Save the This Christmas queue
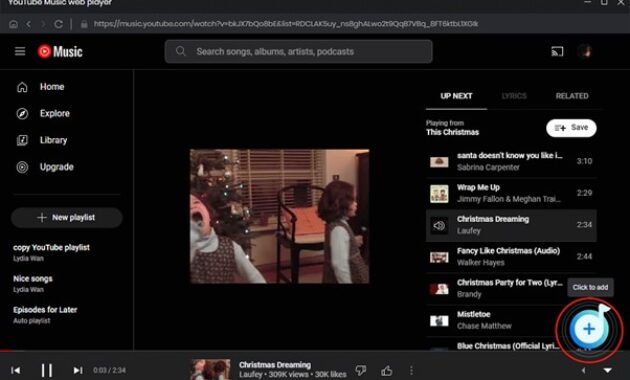The width and height of the screenshot is (630, 380). pos(571,128)
